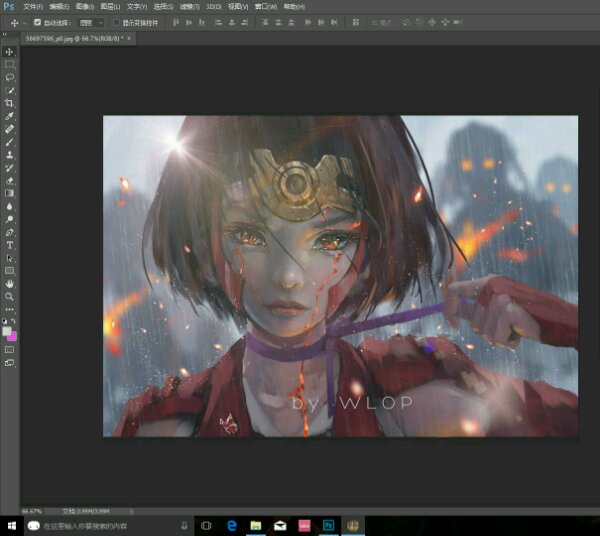
Task: Select the Gradient tool
Action: tap(9, 193)
